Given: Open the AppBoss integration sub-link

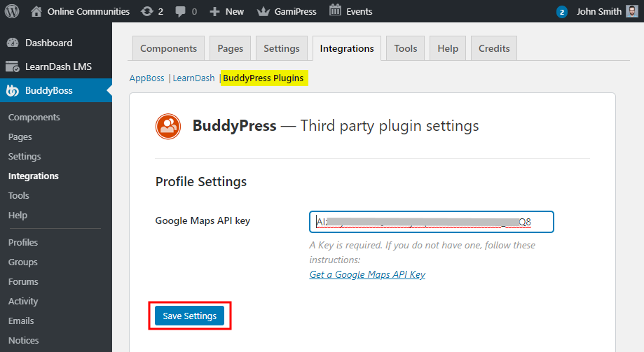Looking at the screenshot, I should [x=146, y=78].
